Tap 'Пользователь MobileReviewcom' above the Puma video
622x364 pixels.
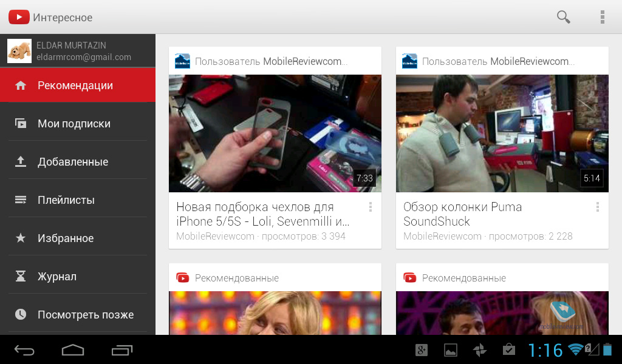pos(498,61)
